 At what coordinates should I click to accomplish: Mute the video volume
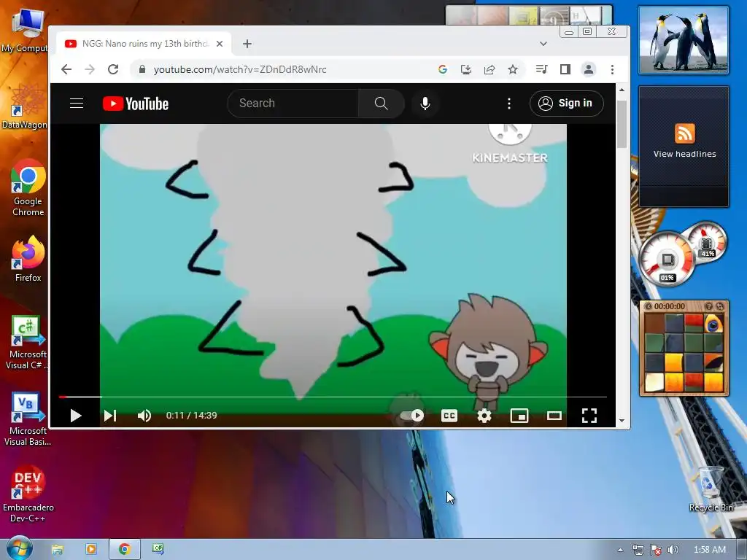[144, 416]
